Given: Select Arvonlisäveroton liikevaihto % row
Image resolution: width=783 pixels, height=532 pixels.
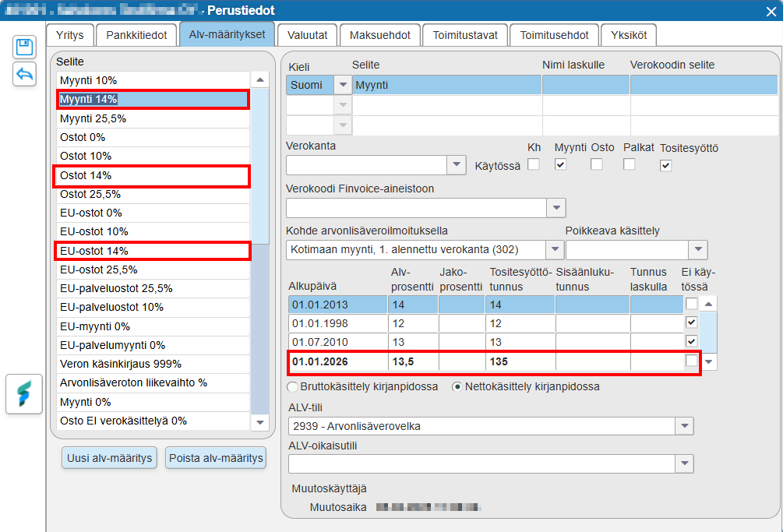Looking at the screenshot, I should (x=153, y=382).
